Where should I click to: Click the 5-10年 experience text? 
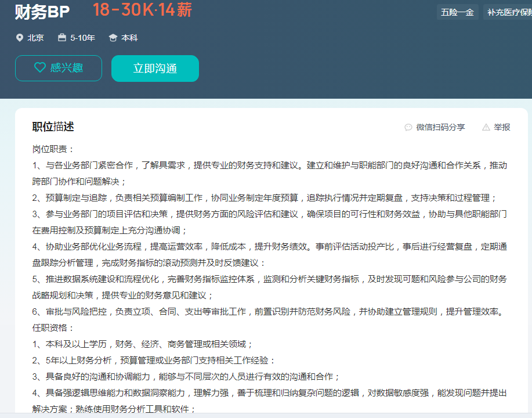[82, 38]
